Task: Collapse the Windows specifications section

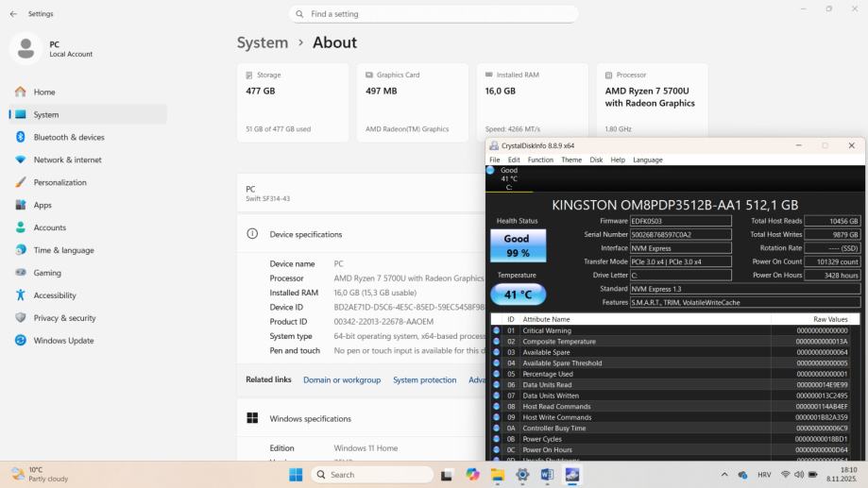Action: click(x=359, y=418)
